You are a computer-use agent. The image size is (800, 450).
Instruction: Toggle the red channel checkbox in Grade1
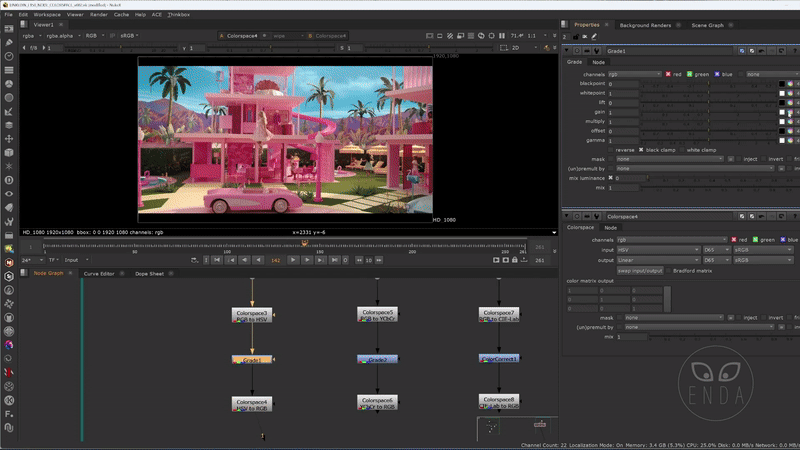pos(666,74)
